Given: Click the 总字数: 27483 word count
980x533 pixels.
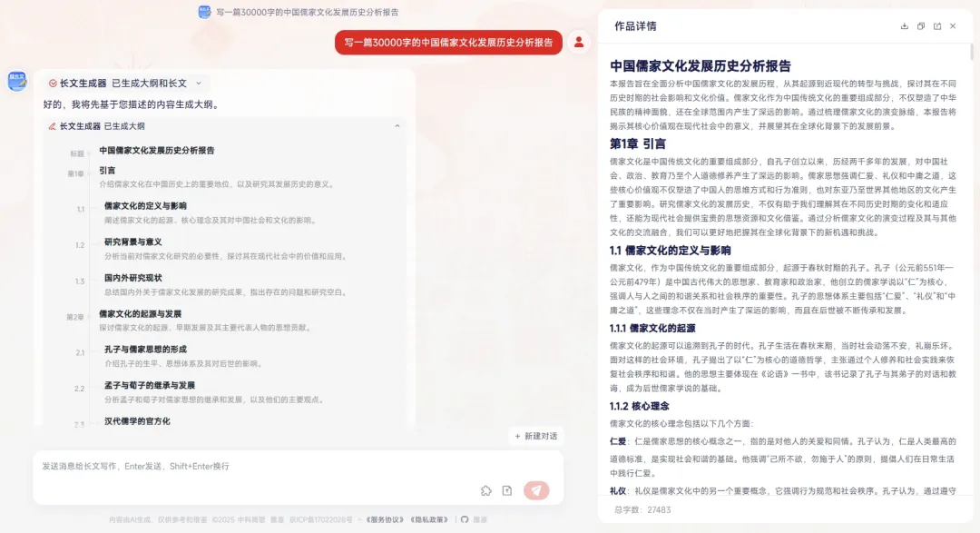Looking at the screenshot, I should 642,510.
